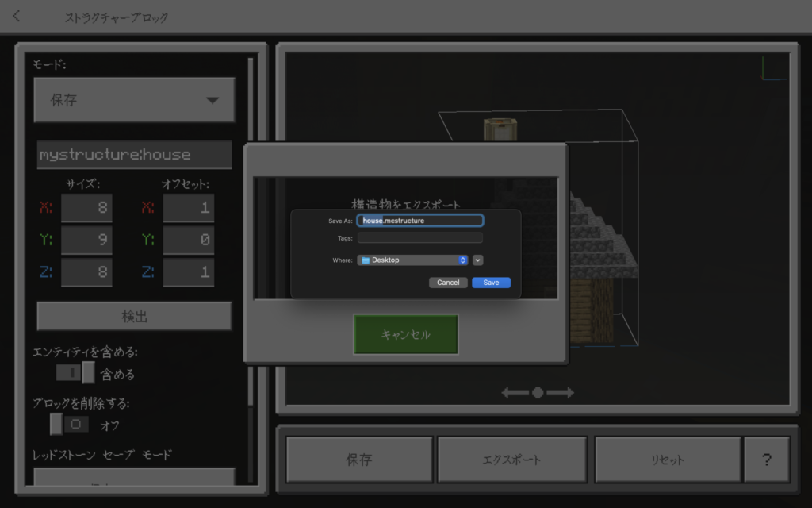The image size is (812, 508).
Task: Toggle the エンティティを含める switch
Action: coord(76,373)
